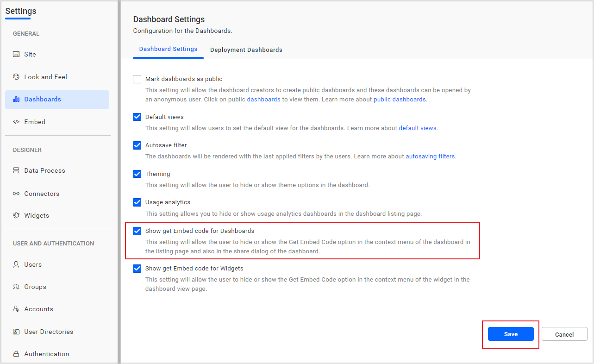The width and height of the screenshot is (594, 364).
Task: Click the Widgets icon in sidebar
Action: 16,215
